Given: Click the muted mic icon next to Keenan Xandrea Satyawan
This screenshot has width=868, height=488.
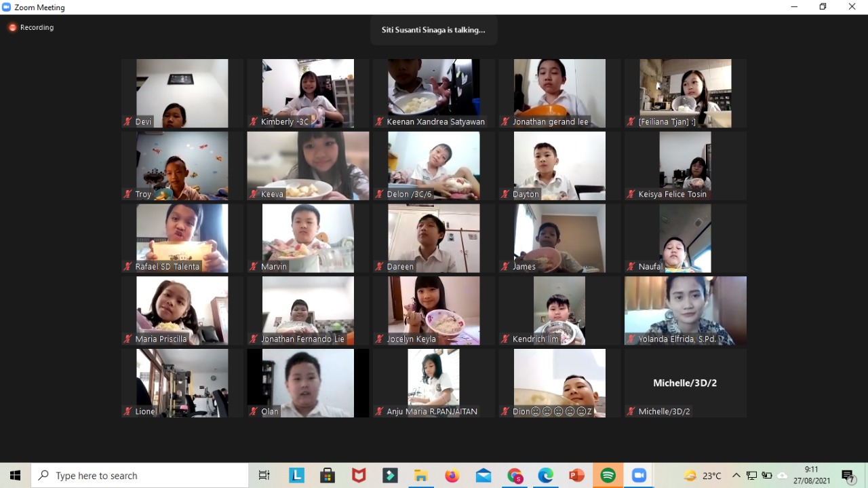Looking at the screenshot, I should pyautogui.click(x=380, y=122).
